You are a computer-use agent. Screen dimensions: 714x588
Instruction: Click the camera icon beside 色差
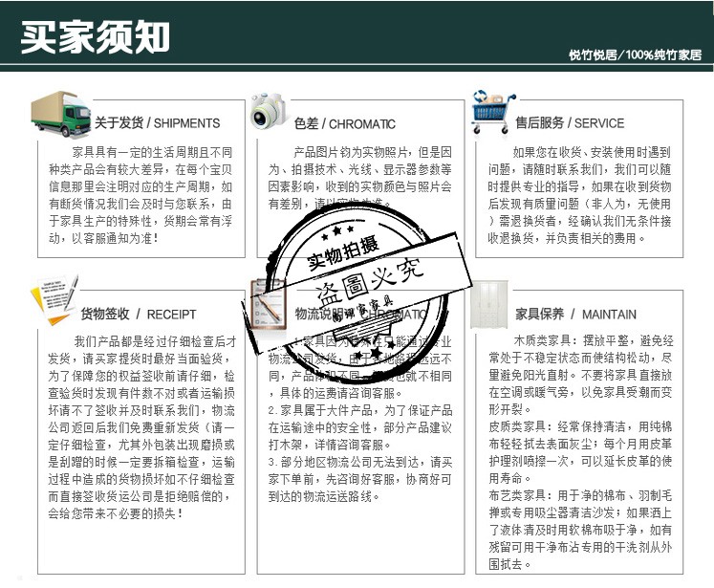(x=268, y=111)
